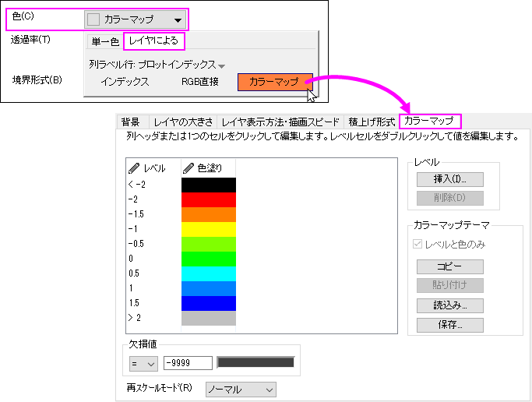The image size is (532, 402).
Task: Click level cell '0.5'
Action: [134, 273]
